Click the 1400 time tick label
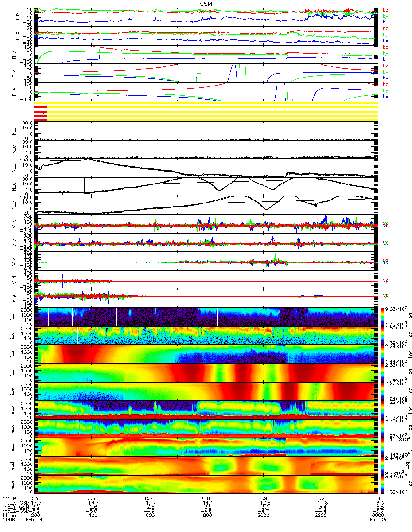Viewport: 412px width, 532px height. pos(92,516)
